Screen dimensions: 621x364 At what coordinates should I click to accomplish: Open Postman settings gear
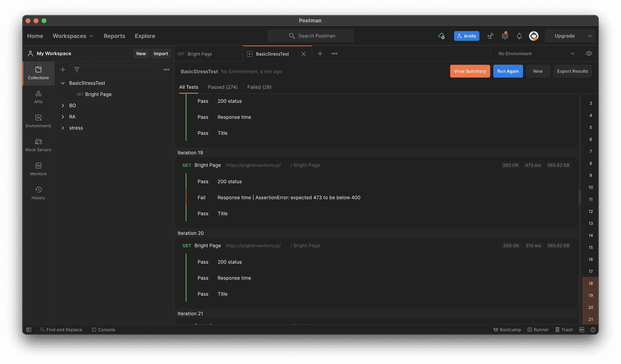point(505,36)
